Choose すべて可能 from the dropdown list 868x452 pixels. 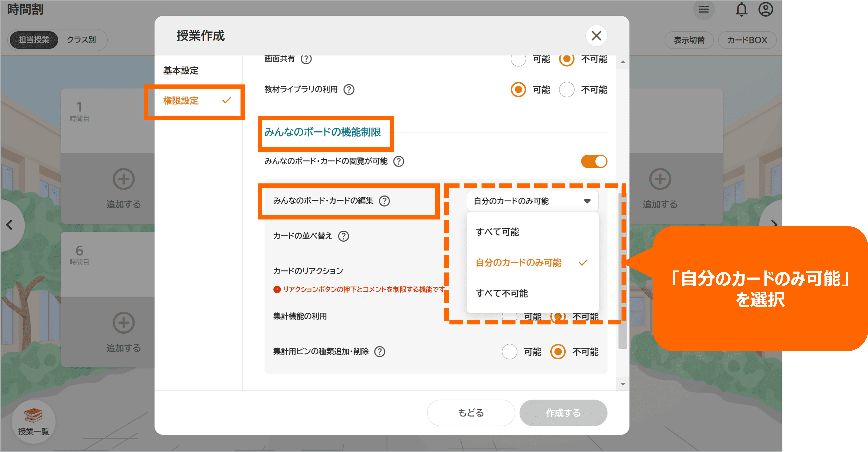497,232
